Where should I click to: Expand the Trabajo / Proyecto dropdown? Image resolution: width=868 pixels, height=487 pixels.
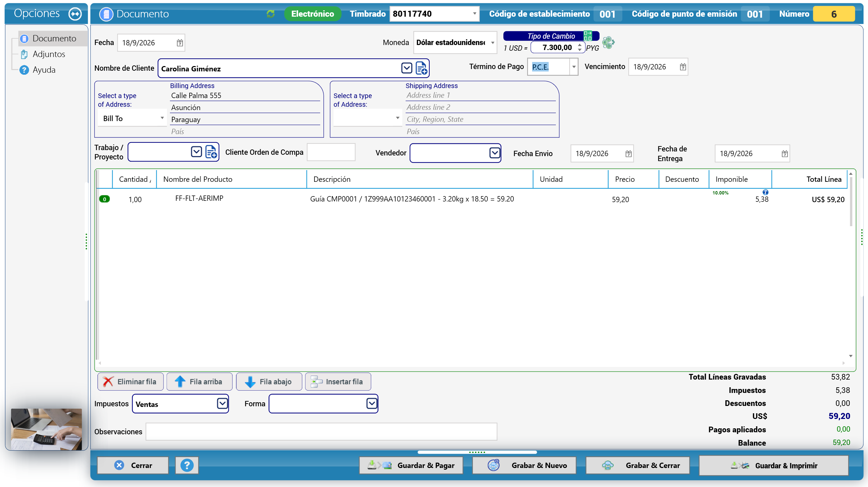(196, 152)
